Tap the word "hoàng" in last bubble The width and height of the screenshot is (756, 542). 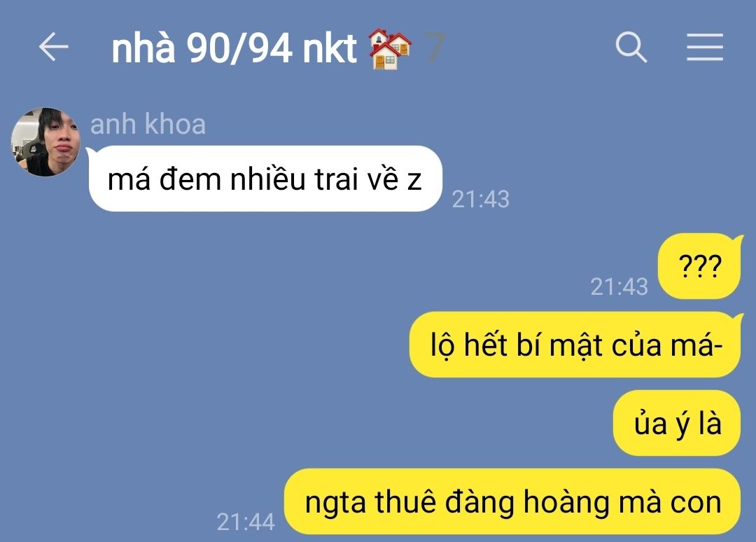click(567, 503)
